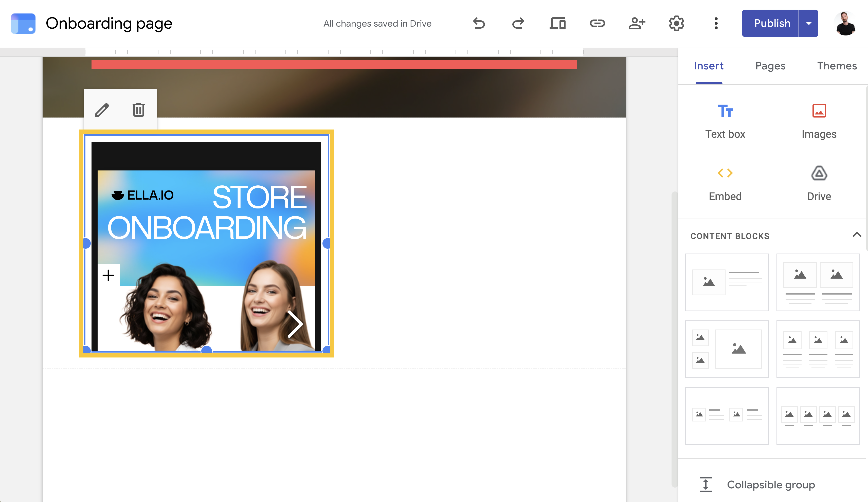Open the device preview mode
The width and height of the screenshot is (868, 502).
tap(558, 23)
